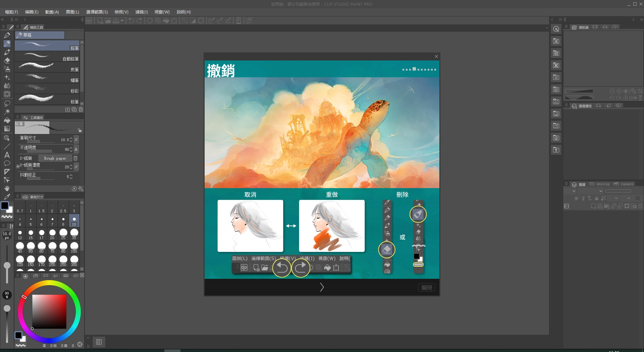Expand the paper density plus expander
644x352 pixels.
click(18, 166)
